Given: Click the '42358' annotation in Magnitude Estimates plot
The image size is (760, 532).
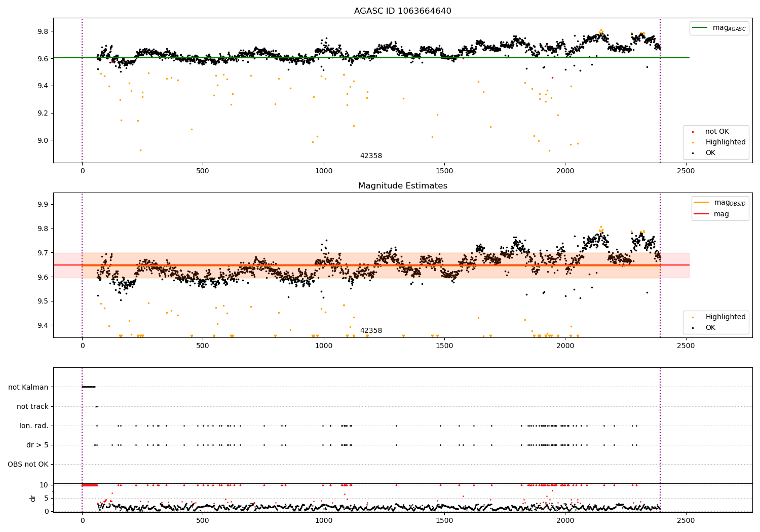Looking at the screenshot, I should pyautogui.click(x=371, y=331).
